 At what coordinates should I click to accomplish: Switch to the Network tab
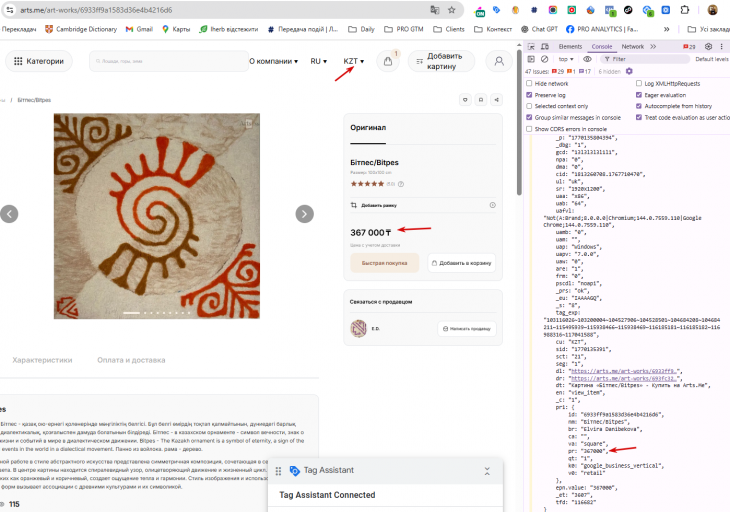tap(633, 47)
